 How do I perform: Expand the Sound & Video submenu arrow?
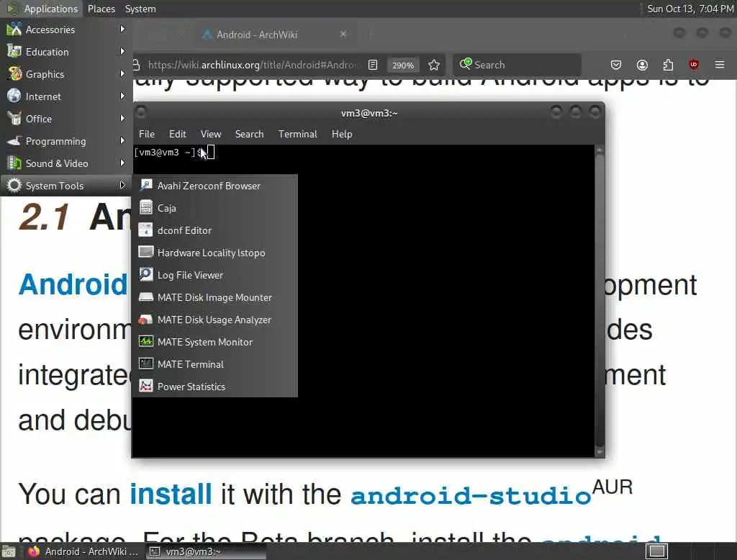(122, 163)
